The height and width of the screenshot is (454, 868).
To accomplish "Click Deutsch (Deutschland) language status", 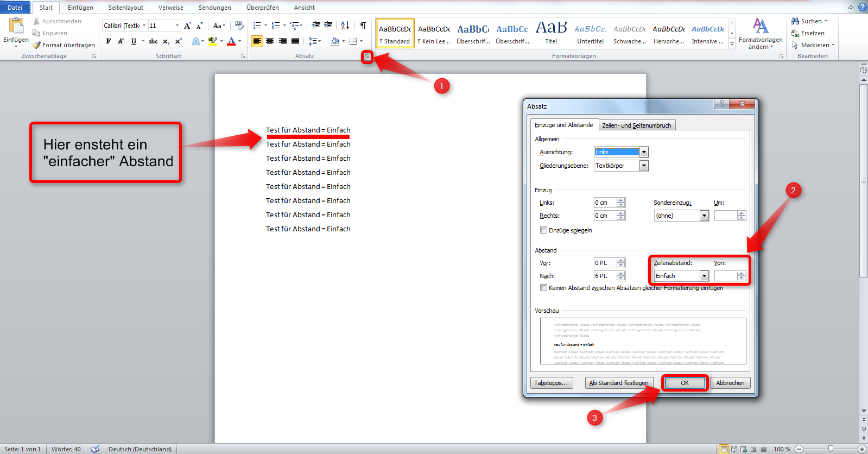I will [140, 449].
